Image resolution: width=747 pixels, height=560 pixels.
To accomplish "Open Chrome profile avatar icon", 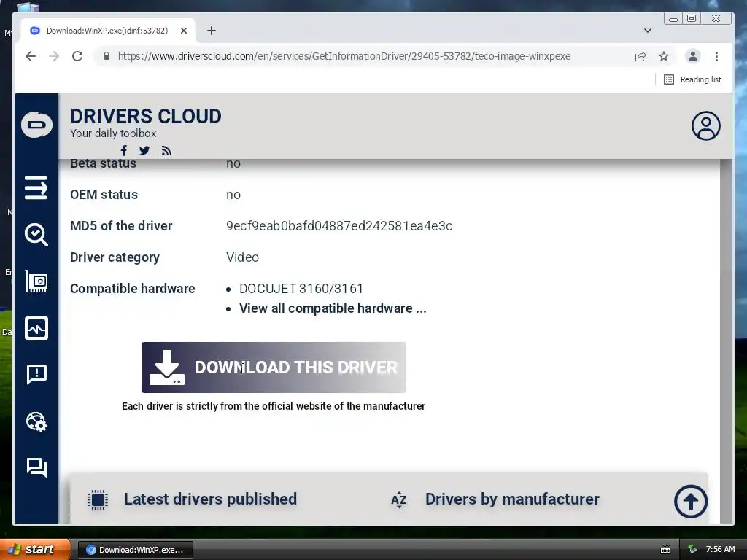I will (x=693, y=56).
